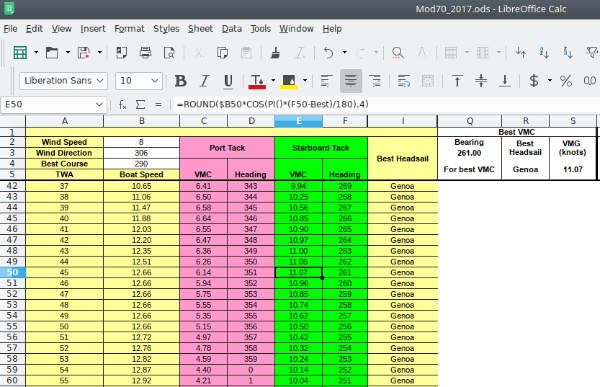The image size is (600, 387).
Task: Click the Copy icon
Action: [222, 52]
